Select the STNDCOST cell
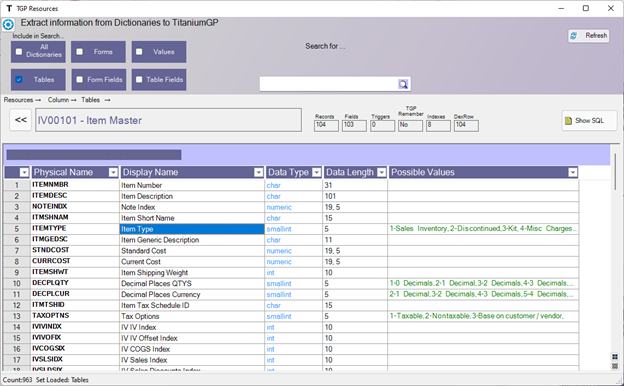624x386 pixels. 74,251
